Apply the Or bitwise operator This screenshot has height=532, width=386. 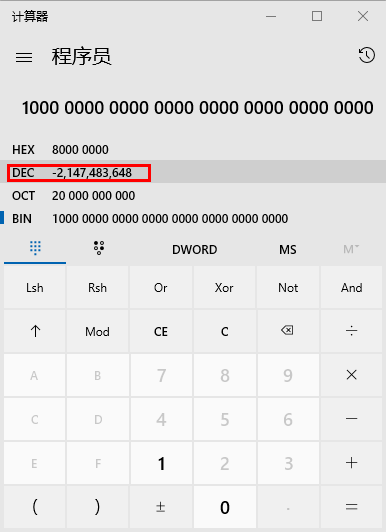(x=161, y=287)
